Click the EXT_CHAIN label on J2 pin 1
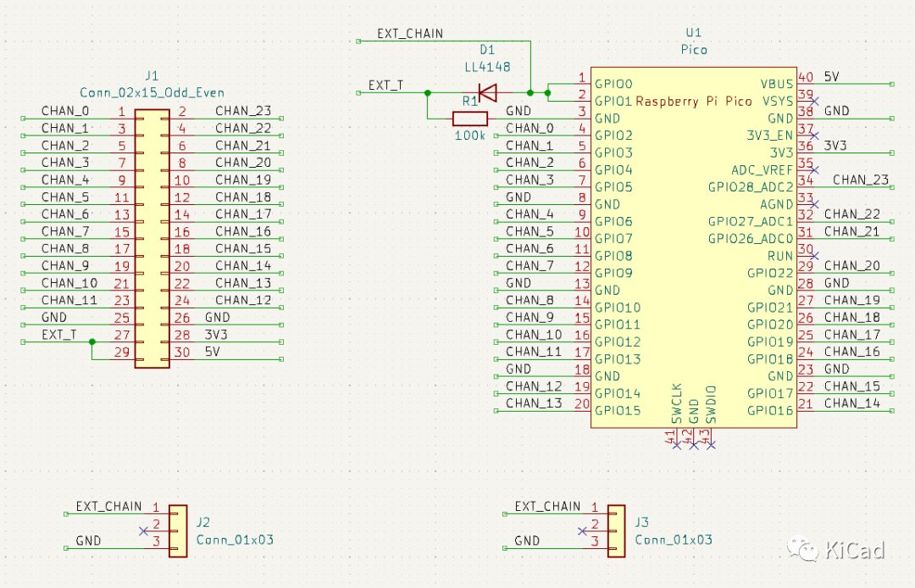The height and width of the screenshot is (588, 915). (x=109, y=506)
